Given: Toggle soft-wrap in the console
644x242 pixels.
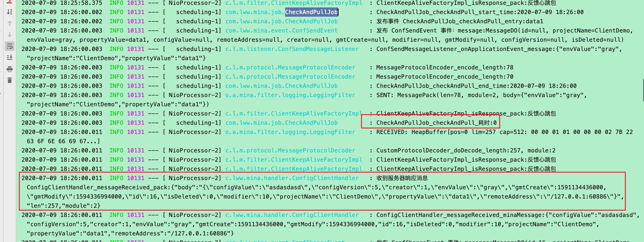Looking at the screenshot, I should click(x=9, y=46).
